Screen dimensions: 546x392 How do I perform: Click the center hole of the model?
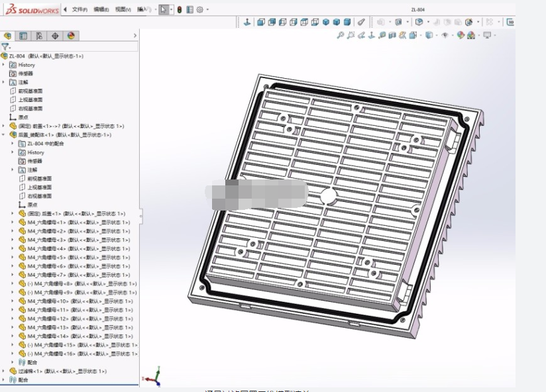tap(329, 196)
